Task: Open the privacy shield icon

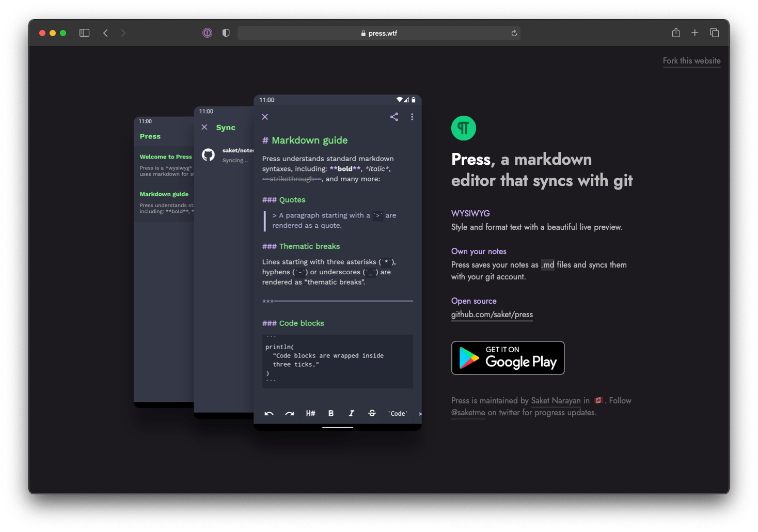Action: pos(226,33)
